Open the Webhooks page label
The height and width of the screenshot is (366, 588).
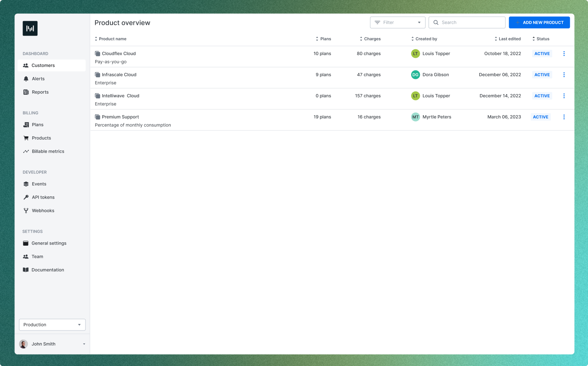[x=43, y=211]
